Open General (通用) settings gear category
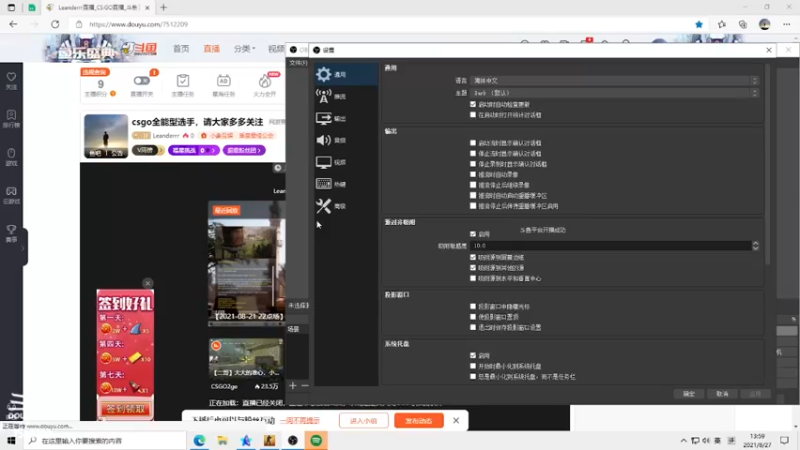Image resolution: width=800 pixels, height=450 pixels. pyautogui.click(x=346, y=74)
